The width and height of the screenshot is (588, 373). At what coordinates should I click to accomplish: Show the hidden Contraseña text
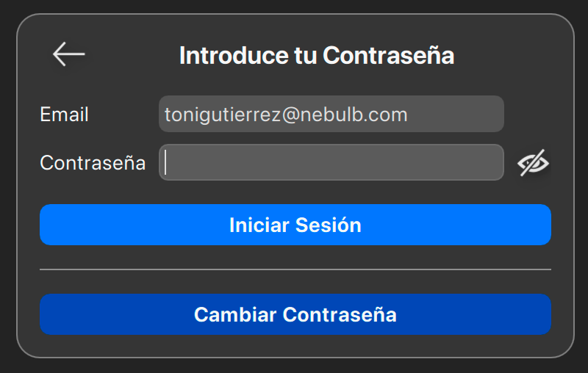click(534, 163)
